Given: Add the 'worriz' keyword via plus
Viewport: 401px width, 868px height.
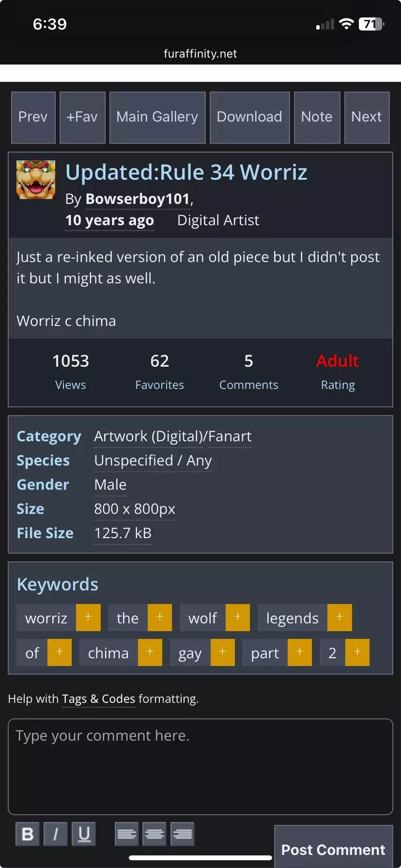Looking at the screenshot, I should coord(88,618).
